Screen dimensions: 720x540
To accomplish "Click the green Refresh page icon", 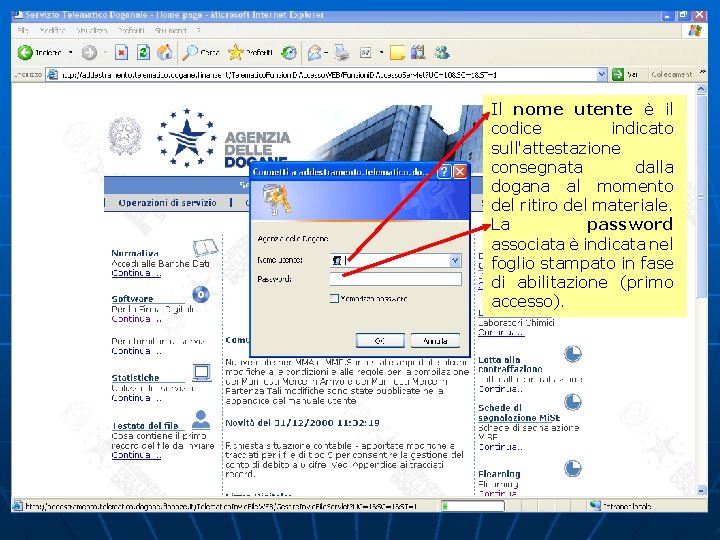I will pyautogui.click(x=143, y=53).
